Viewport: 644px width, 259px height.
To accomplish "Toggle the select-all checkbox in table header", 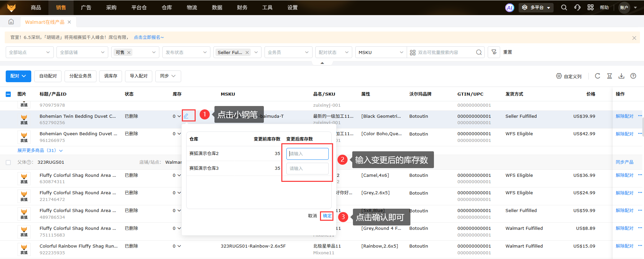I will [8, 94].
